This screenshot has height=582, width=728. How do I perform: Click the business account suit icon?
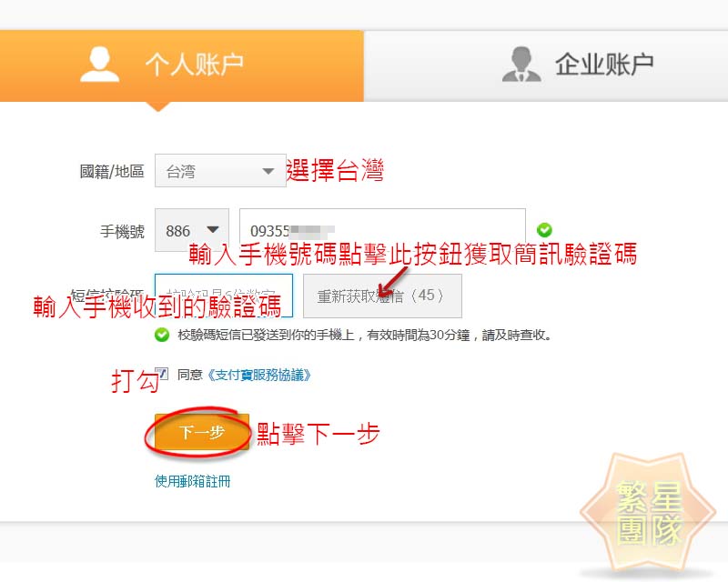(521, 64)
